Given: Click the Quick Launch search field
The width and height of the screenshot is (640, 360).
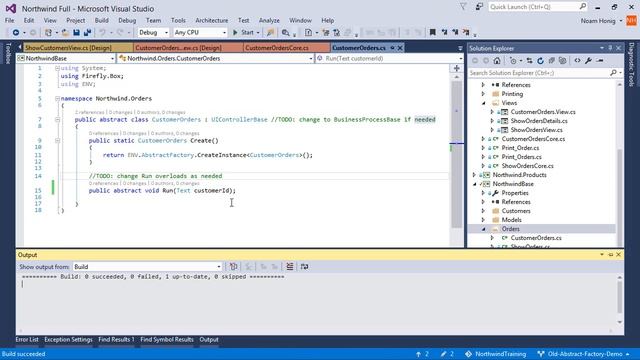Looking at the screenshot, I should pos(538,7).
